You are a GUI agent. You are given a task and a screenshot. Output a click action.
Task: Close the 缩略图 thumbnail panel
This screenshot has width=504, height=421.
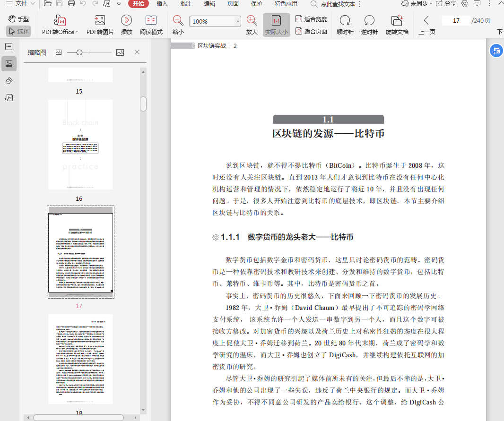[x=137, y=52]
